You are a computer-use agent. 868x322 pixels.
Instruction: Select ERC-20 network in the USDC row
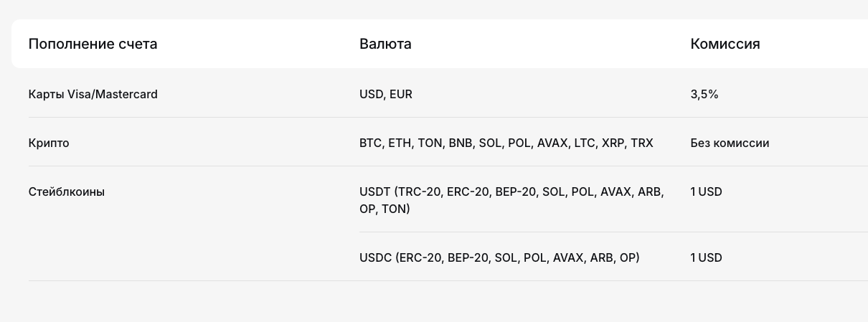pos(420,257)
